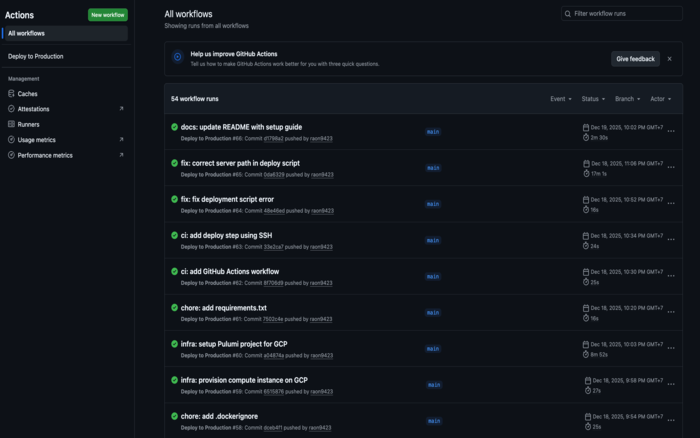Open options menu for provision compute instance run

(671, 384)
